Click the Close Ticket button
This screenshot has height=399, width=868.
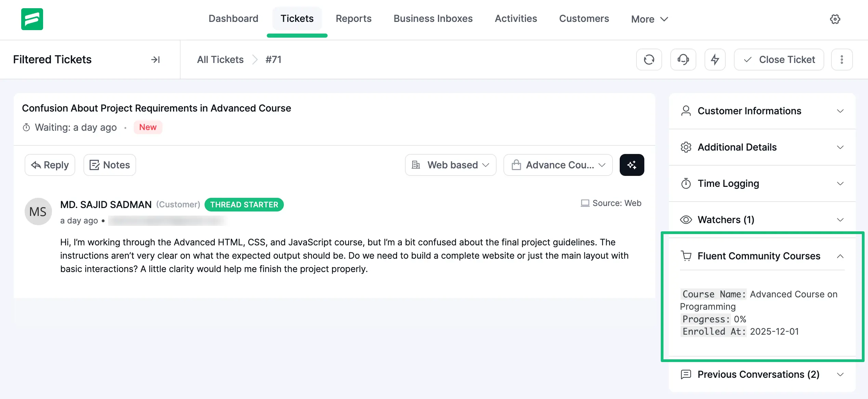pos(779,60)
